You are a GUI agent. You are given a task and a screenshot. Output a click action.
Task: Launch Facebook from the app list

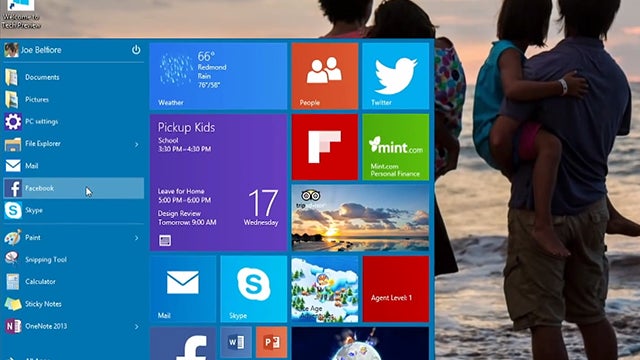tap(73, 188)
